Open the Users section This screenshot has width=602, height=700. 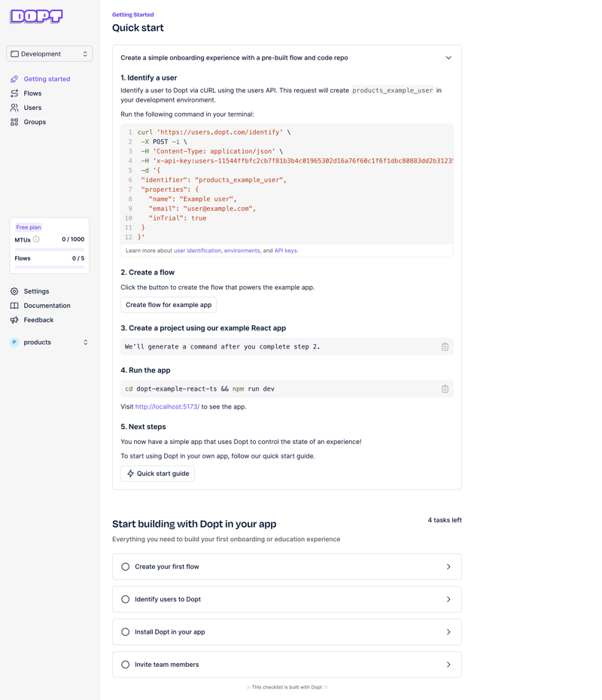tap(30, 107)
